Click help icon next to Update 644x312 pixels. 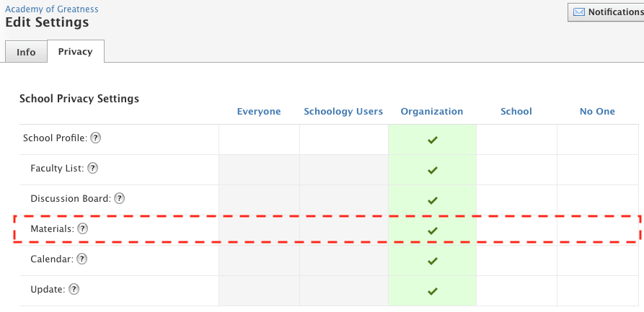[x=74, y=289]
